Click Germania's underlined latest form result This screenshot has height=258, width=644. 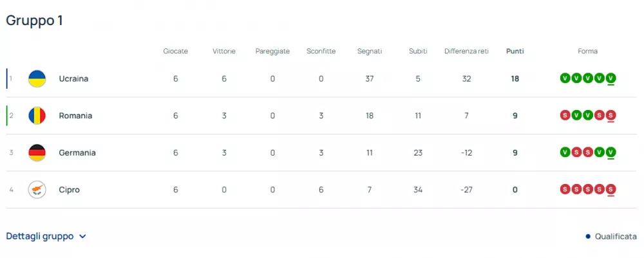click(611, 153)
